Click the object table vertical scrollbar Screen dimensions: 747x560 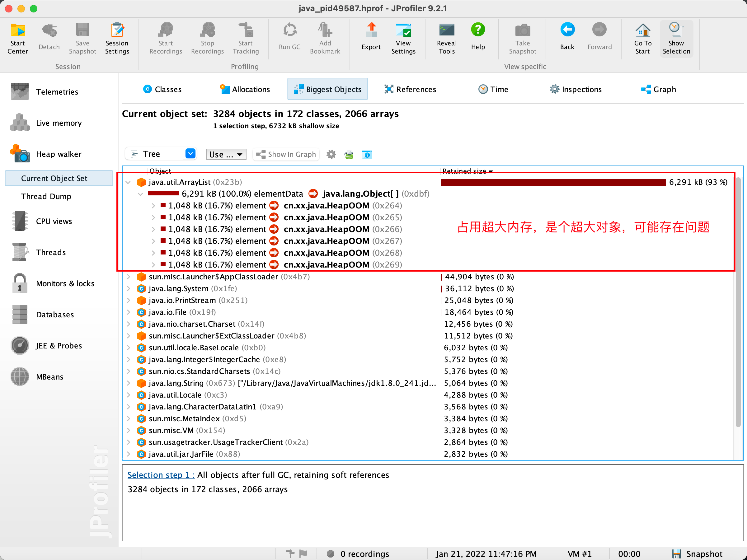(x=738, y=301)
